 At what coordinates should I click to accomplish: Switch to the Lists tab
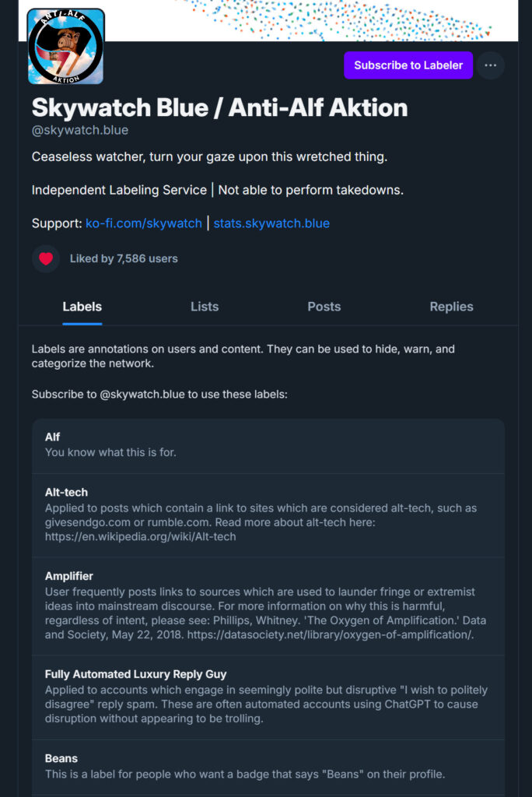(205, 307)
